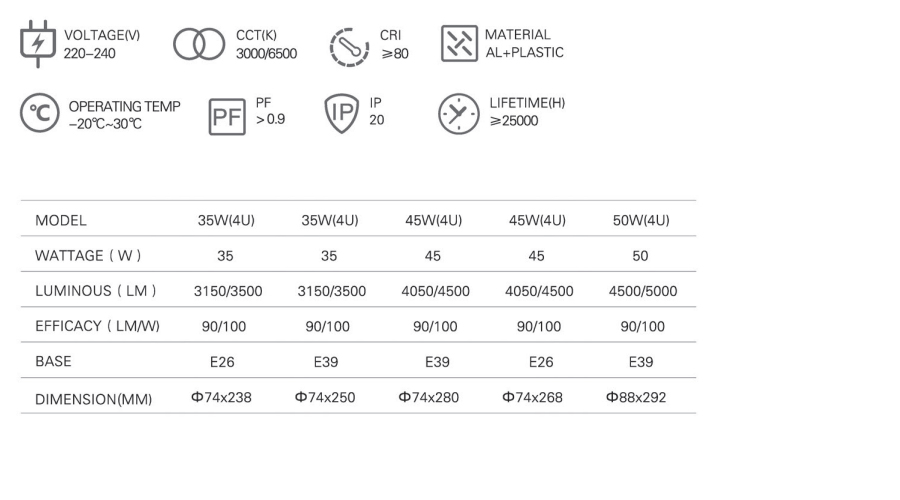The height and width of the screenshot is (500, 900).
Task: Click the 50W(4U) model column header
Action: point(640,221)
